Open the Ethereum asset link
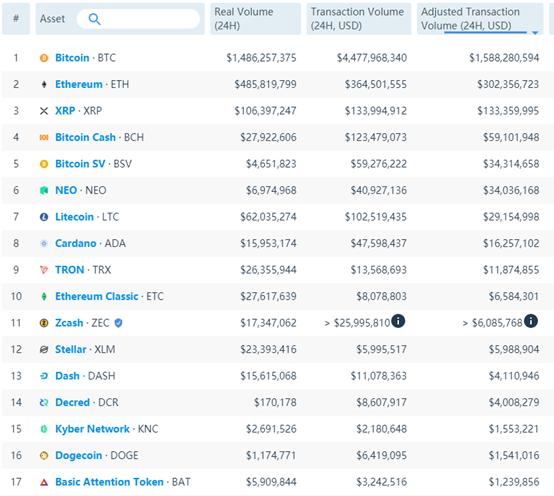The image size is (554, 496). (x=79, y=84)
